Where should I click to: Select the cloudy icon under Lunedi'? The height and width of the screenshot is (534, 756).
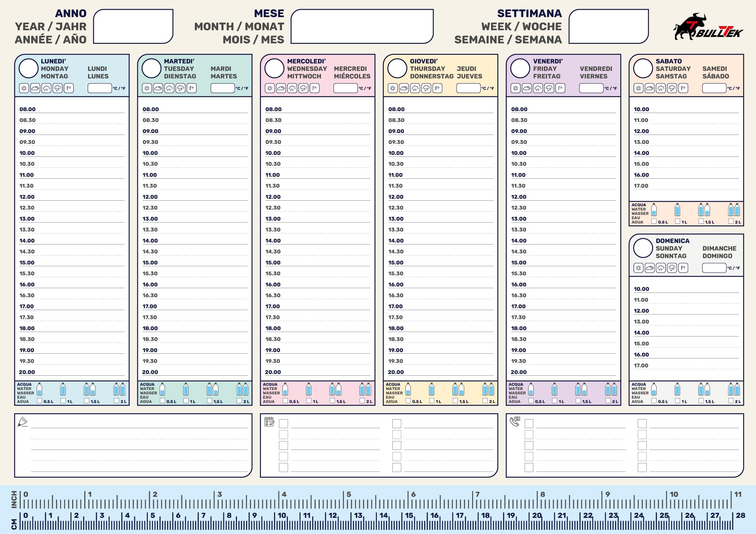pos(35,88)
